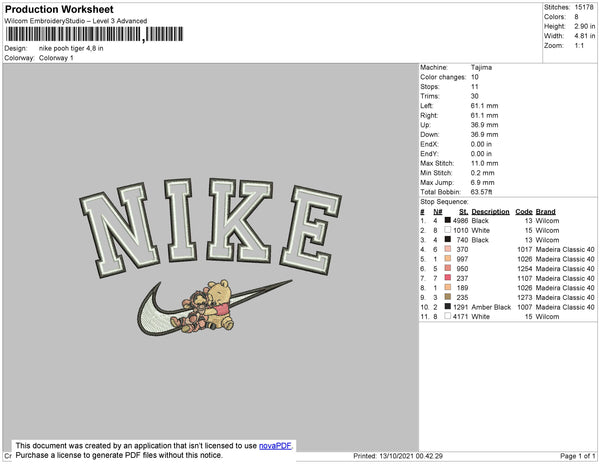This screenshot has width=600, height=464.
Task: Select the Min Stitch value '0.2 mm'
Action: coord(483,173)
